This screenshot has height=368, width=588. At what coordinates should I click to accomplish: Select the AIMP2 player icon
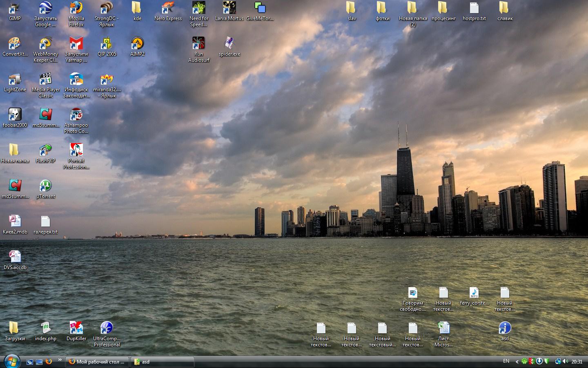(x=137, y=44)
